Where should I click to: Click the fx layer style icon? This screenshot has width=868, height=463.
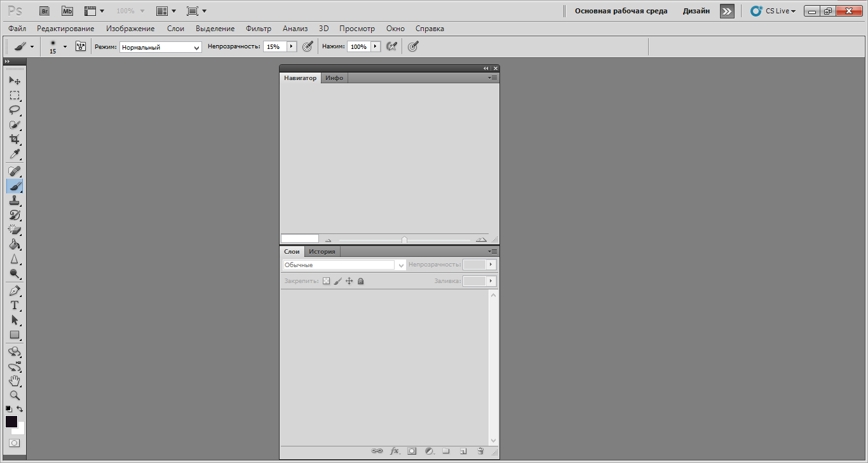point(395,451)
